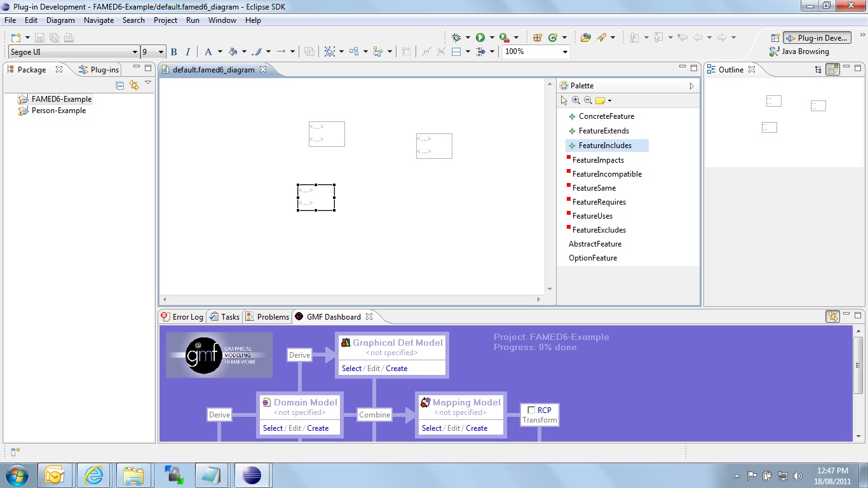This screenshot has width=868, height=488.
Task: Open the zoom percentage dropdown
Action: click(565, 52)
